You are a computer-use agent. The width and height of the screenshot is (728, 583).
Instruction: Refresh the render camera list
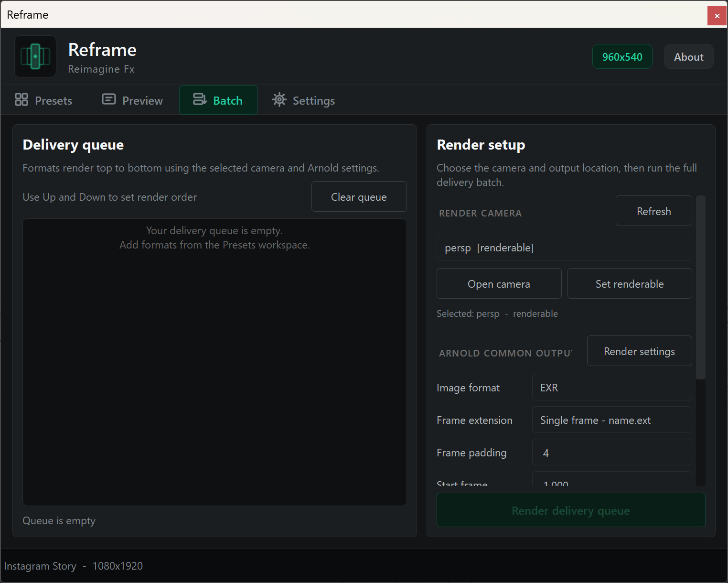pos(654,211)
